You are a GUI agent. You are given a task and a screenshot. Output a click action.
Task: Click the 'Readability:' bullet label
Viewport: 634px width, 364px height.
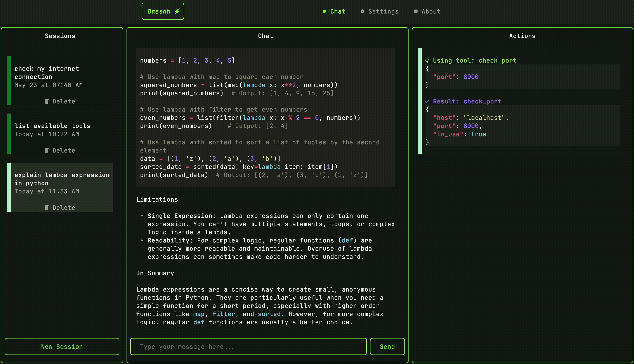[x=170, y=240]
